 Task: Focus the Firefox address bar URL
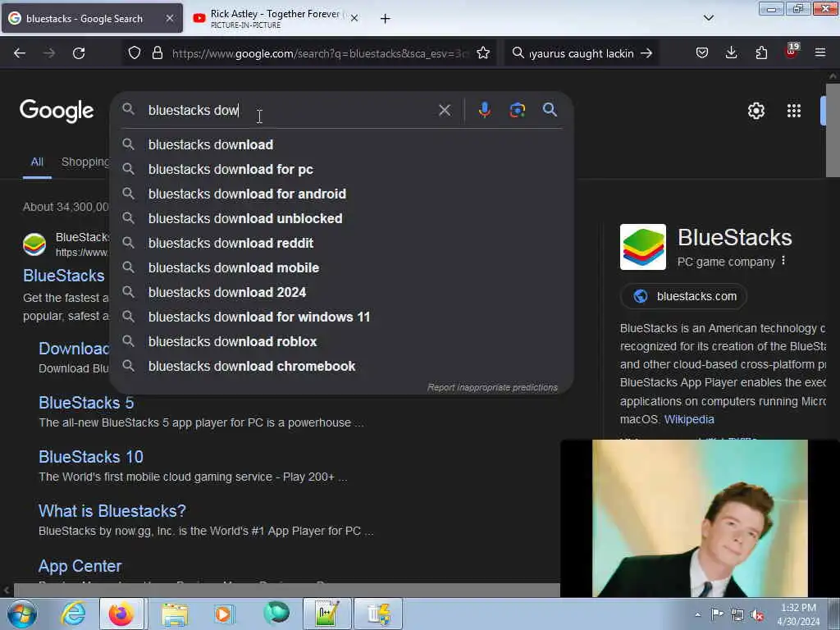tap(321, 53)
